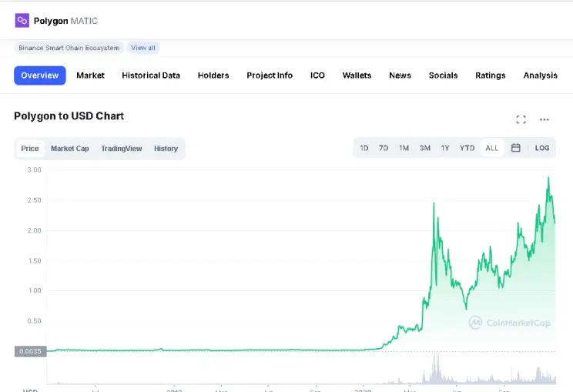
Task: Click the 3.00 y-axis label
Action: 35,170
